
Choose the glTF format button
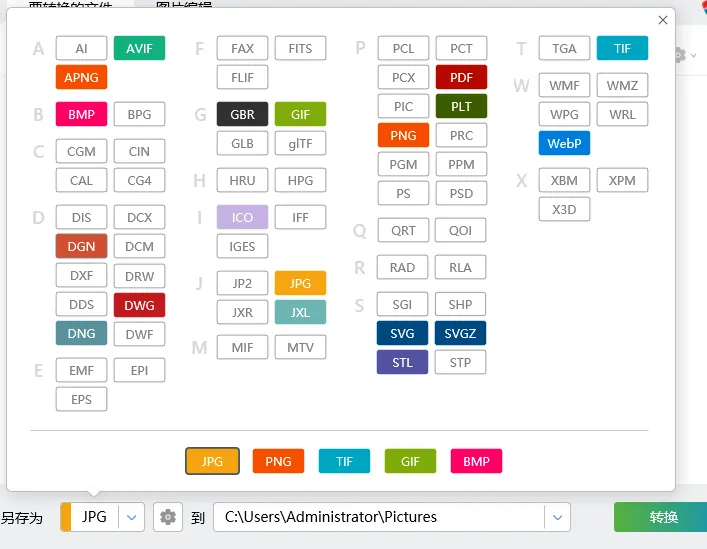coord(300,143)
